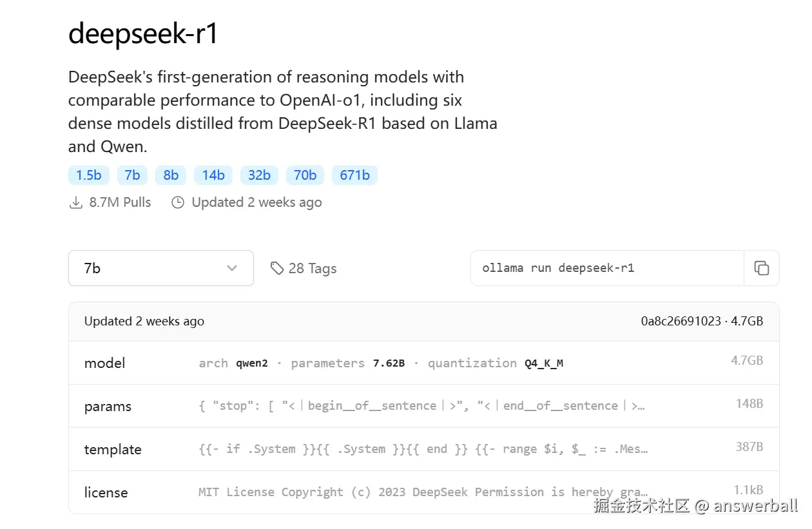Screen dimensions: 812x529
Task: View the template file row
Action: (423, 449)
